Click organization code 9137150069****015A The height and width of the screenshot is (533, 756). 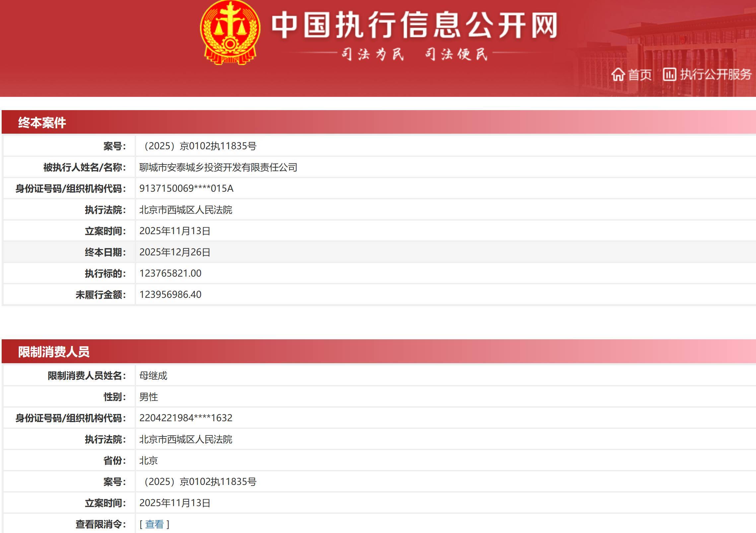(186, 188)
